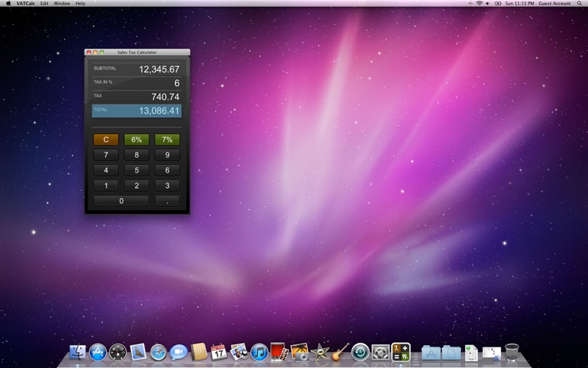Launch Safari from the Dock
The image size is (588, 368).
point(158,353)
